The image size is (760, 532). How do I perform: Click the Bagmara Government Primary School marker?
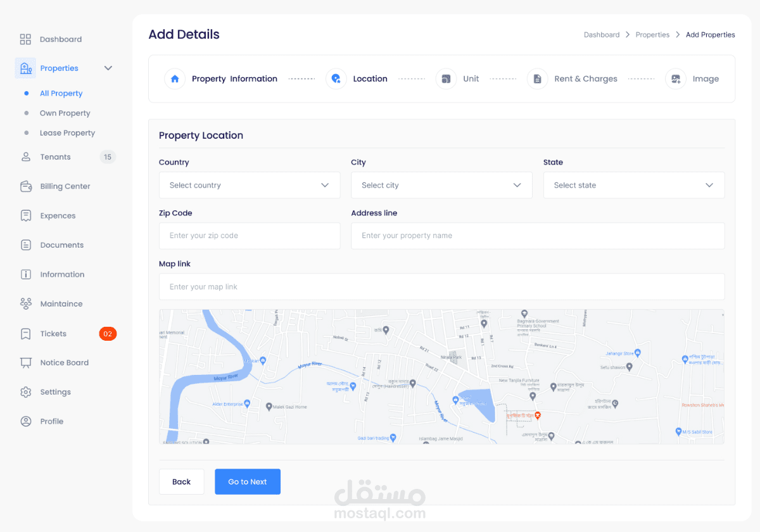click(524, 313)
